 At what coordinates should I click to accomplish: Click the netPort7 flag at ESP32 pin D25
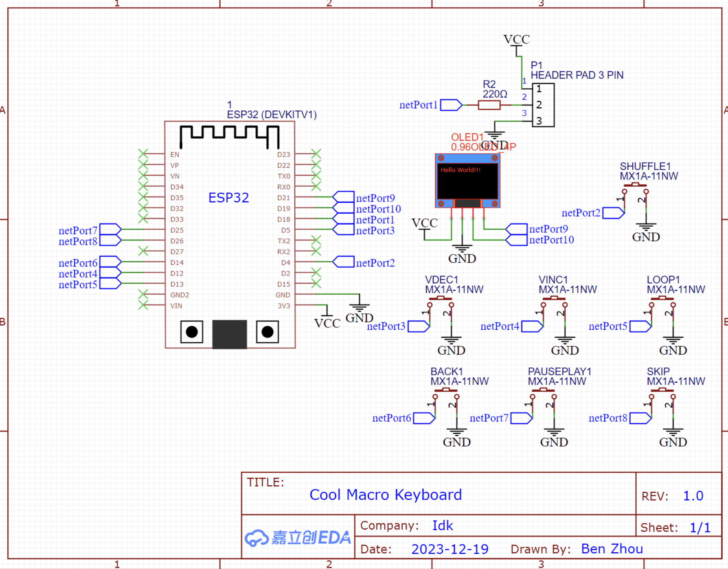click(x=111, y=229)
